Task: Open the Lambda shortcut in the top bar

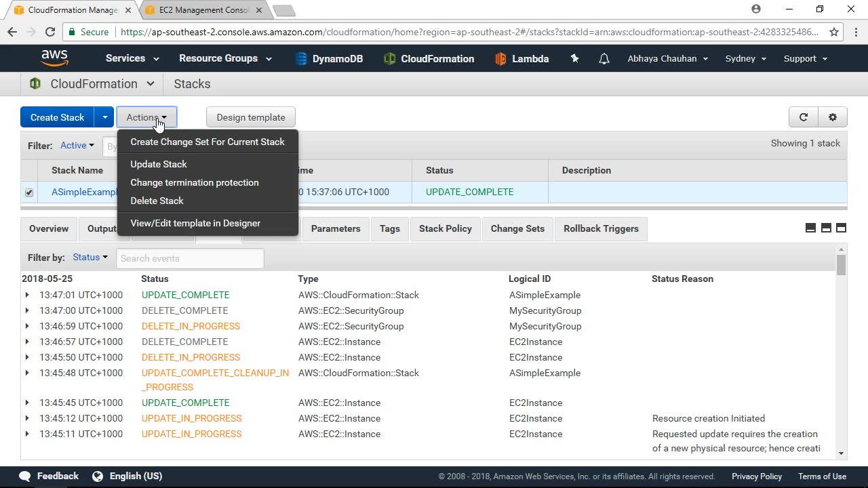Action: pyautogui.click(x=521, y=59)
